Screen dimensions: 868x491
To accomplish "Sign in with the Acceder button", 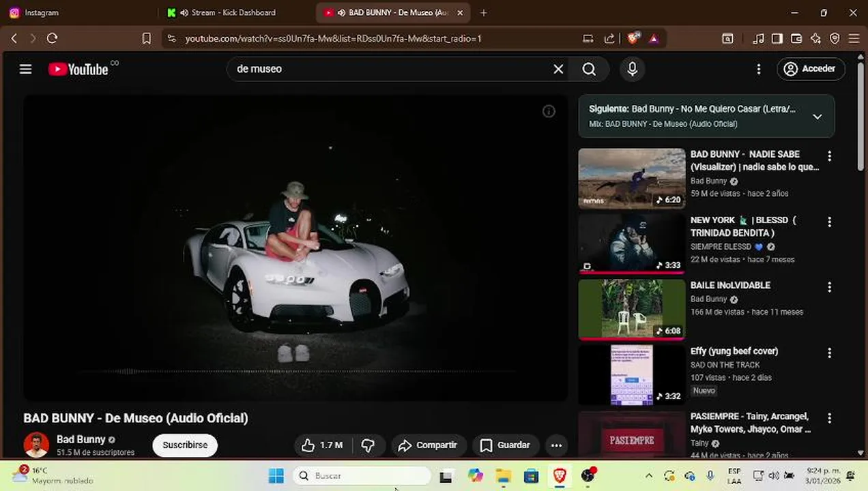I will (811, 69).
